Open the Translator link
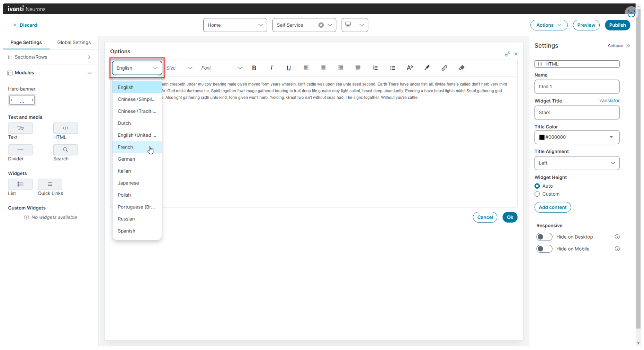The width and height of the screenshot is (644, 350). (x=609, y=101)
